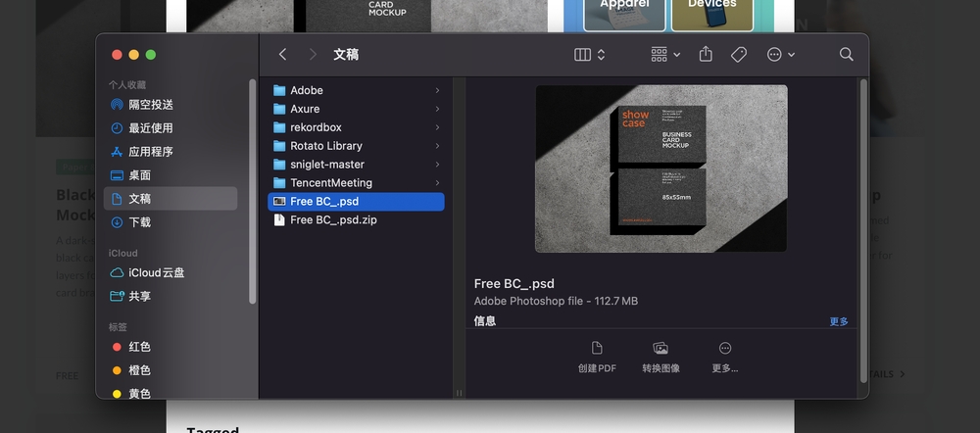
Task: Click the 创建PDF quick action icon
Action: click(597, 349)
